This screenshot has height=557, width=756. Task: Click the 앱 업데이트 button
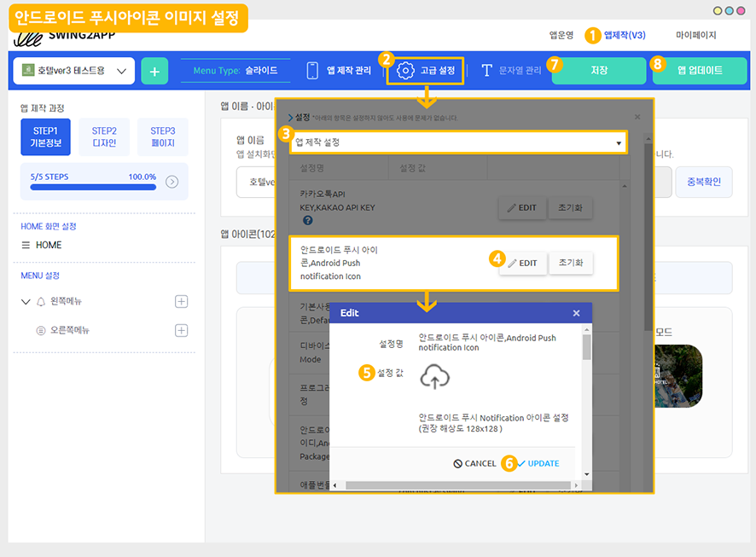click(x=700, y=71)
